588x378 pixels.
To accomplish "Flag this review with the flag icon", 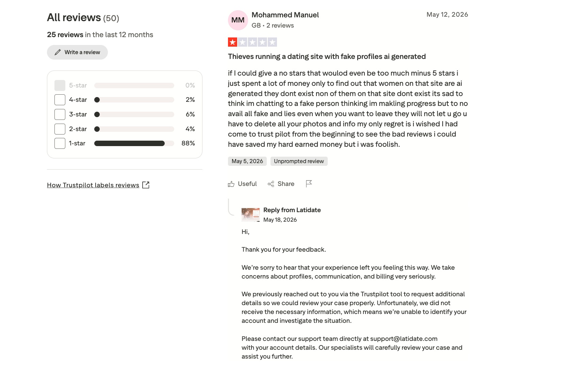I will click(x=309, y=184).
